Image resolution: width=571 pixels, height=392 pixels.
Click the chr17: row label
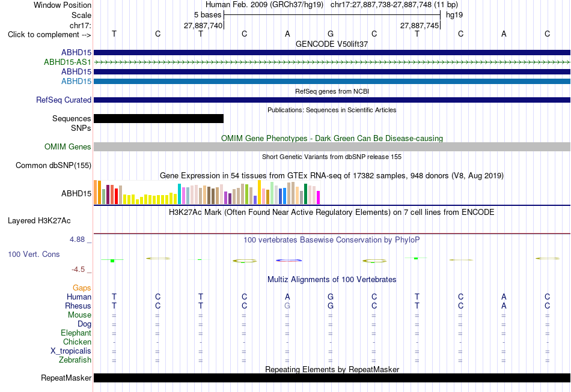click(80, 25)
